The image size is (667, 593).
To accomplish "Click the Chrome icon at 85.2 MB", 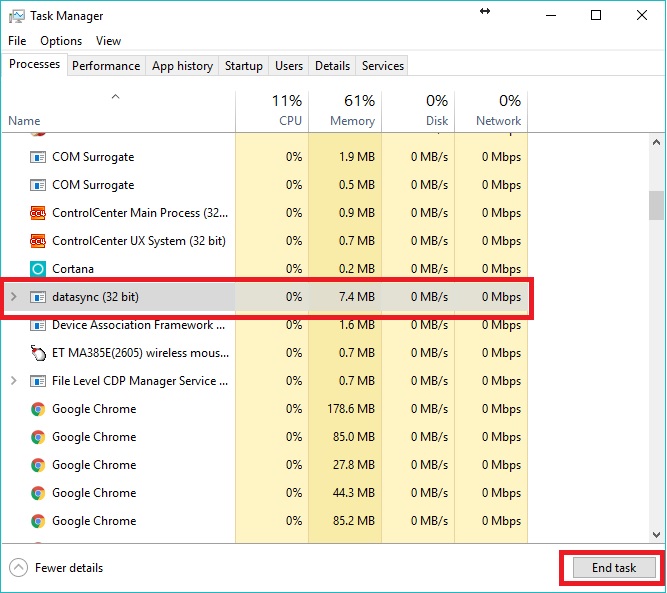I will pyautogui.click(x=38, y=521).
